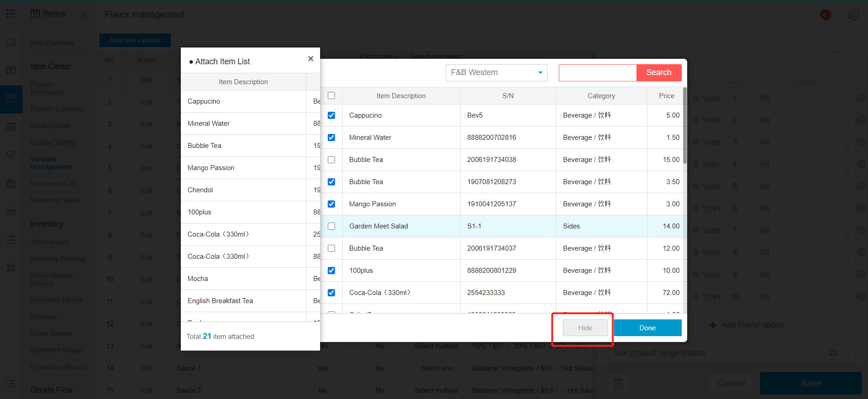Click Edit link in row 1
The width and height of the screenshot is (868, 399).
point(146,80)
